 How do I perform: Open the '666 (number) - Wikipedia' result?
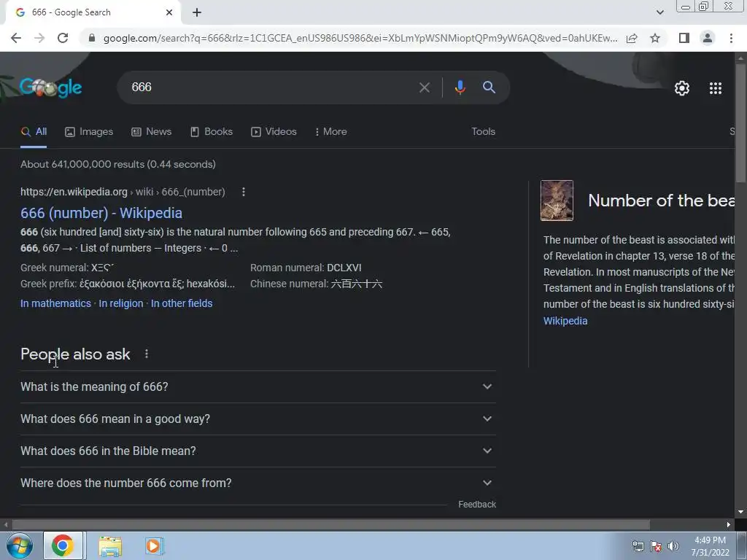pos(101,213)
